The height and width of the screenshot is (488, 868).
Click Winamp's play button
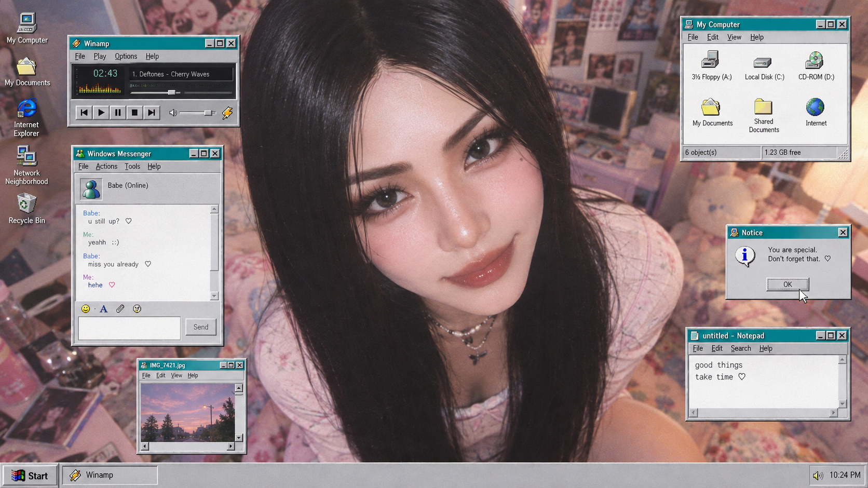point(101,113)
